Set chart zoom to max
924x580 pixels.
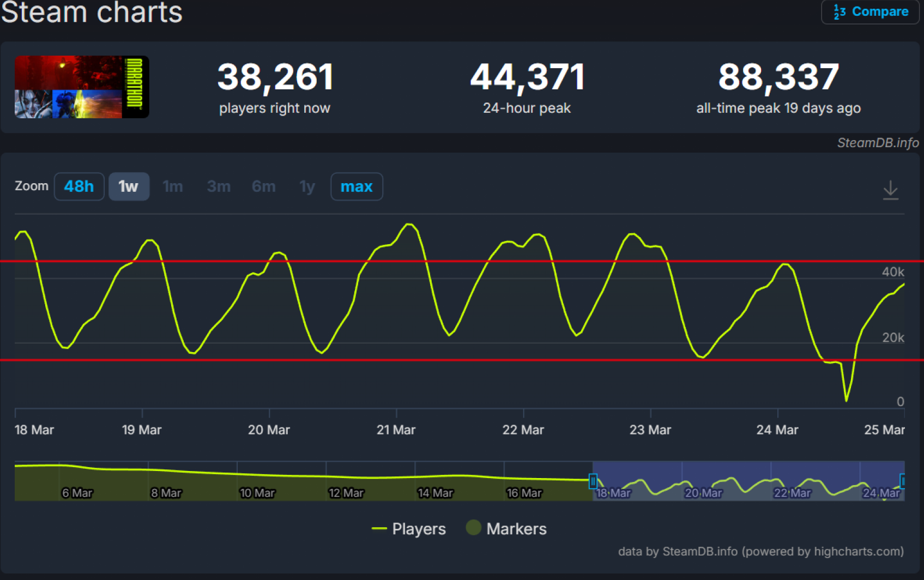[x=357, y=186]
